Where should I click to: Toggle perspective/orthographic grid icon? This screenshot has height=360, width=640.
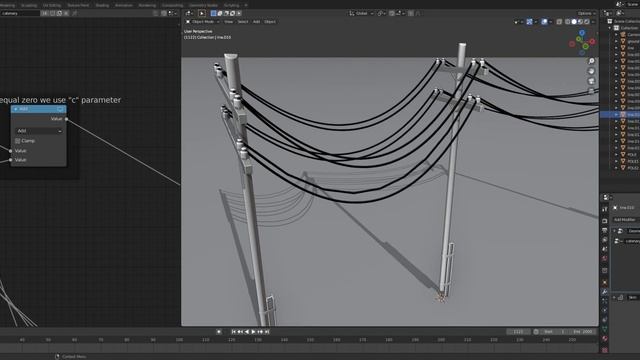coord(591,91)
